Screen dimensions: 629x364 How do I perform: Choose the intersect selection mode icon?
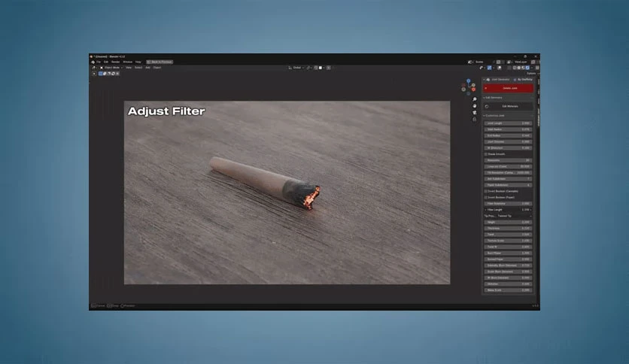(117, 74)
